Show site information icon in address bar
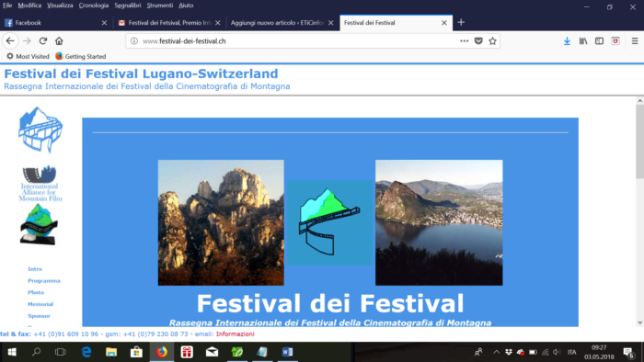Image resolution: width=644 pixels, height=362 pixels. point(134,41)
